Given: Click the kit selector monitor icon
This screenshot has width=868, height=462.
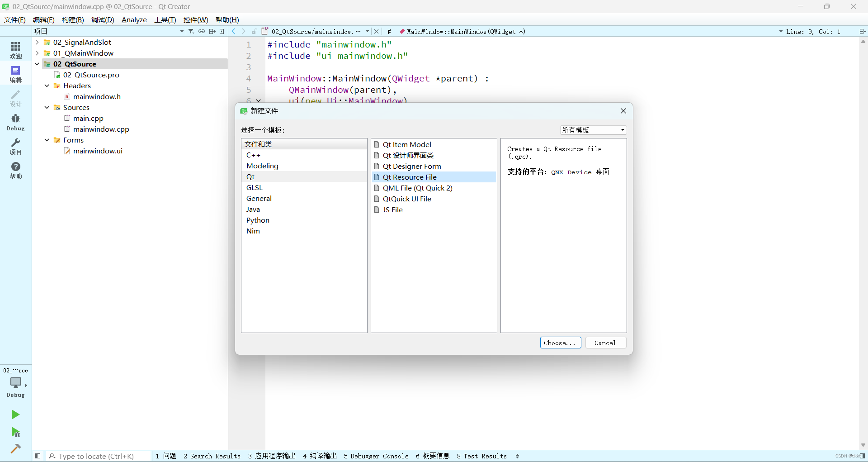Looking at the screenshot, I should coord(16,383).
